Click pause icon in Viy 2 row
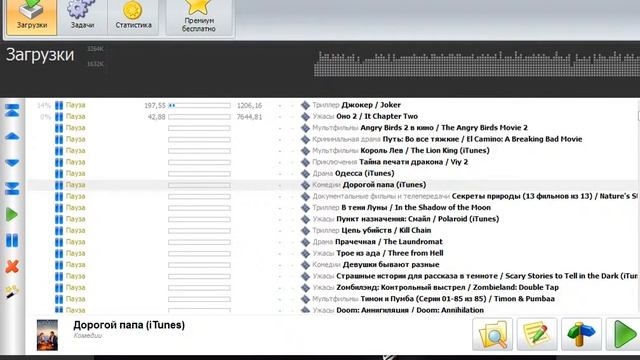640x360 pixels. coord(59,162)
